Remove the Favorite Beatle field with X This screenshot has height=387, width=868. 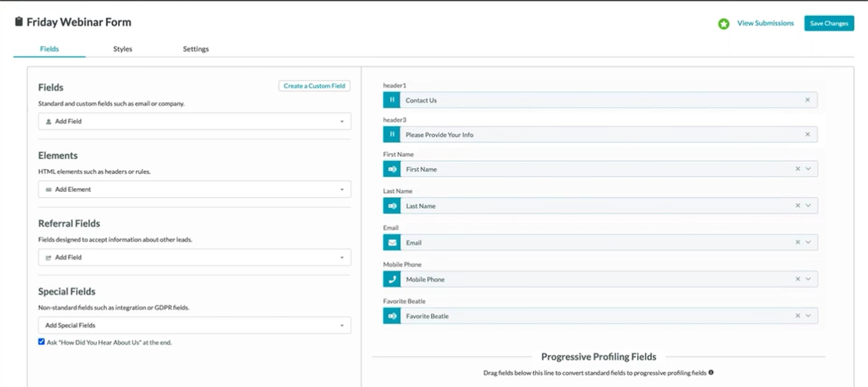coord(797,316)
